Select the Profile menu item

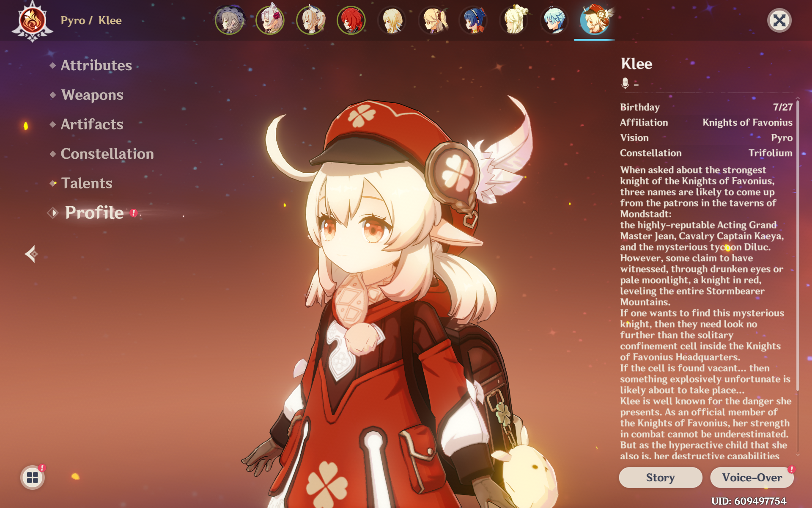(x=94, y=213)
